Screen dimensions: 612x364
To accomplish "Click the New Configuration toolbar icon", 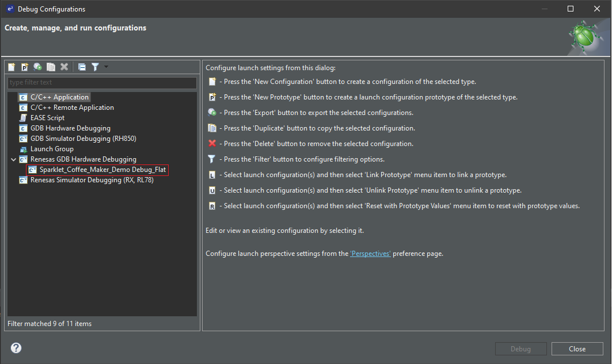I will pos(12,67).
